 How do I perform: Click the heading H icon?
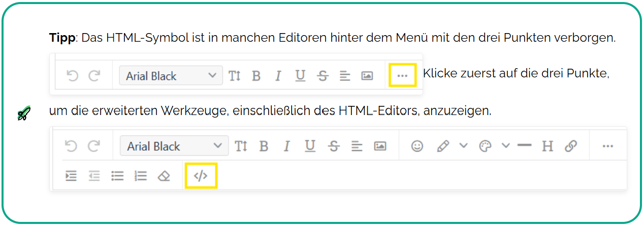coord(547,146)
